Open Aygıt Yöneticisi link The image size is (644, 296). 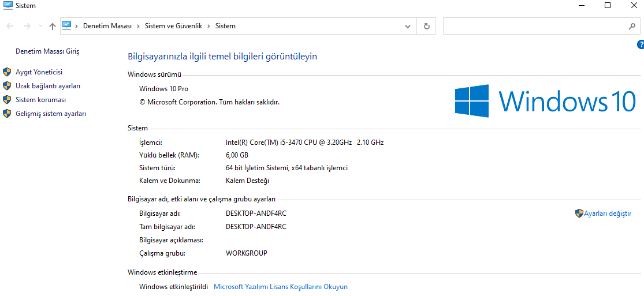coord(39,72)
